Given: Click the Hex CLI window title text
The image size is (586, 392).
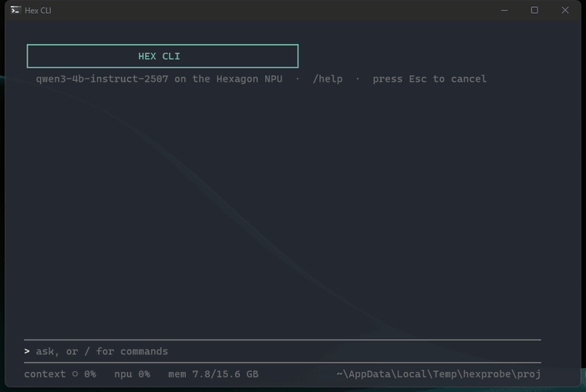Looking at the screenshot, I should click(38, 11).
